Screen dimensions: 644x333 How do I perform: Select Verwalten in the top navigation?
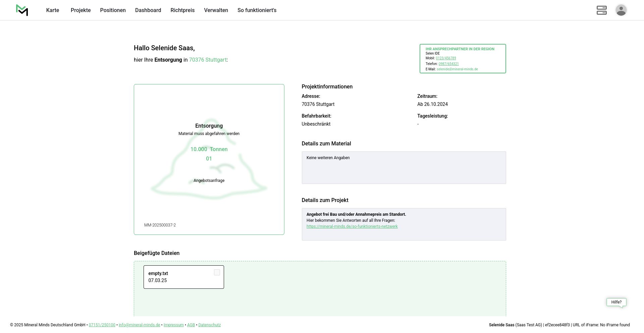pos(216,10)
